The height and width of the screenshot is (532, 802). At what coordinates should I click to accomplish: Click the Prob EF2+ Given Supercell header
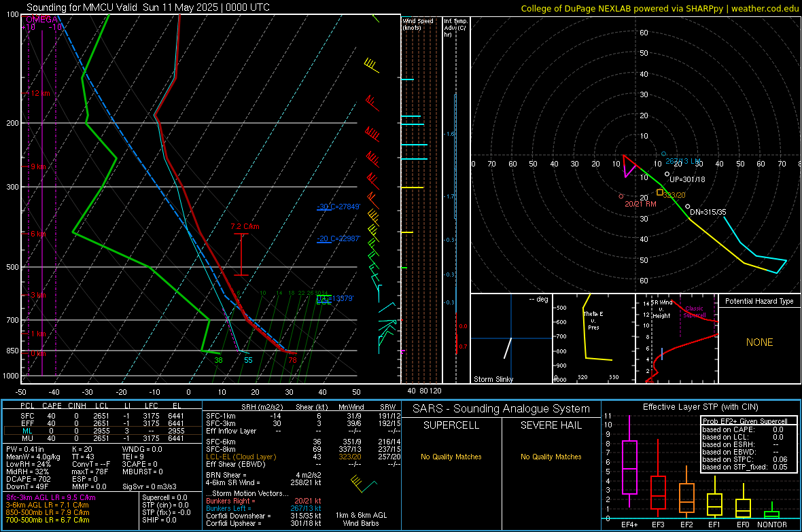click(745, 421)
